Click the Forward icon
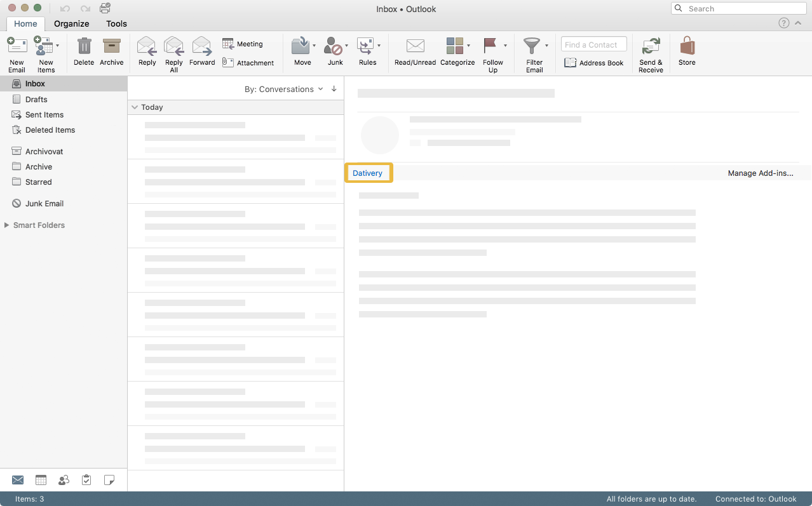Screen dimensions: 812x506 tap(202, 46)
